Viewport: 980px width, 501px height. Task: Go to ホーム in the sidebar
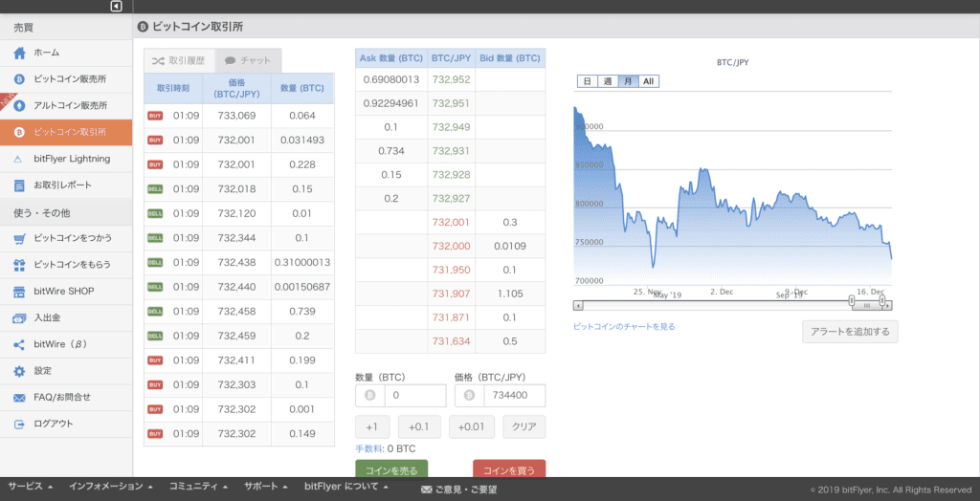(66, 54)
